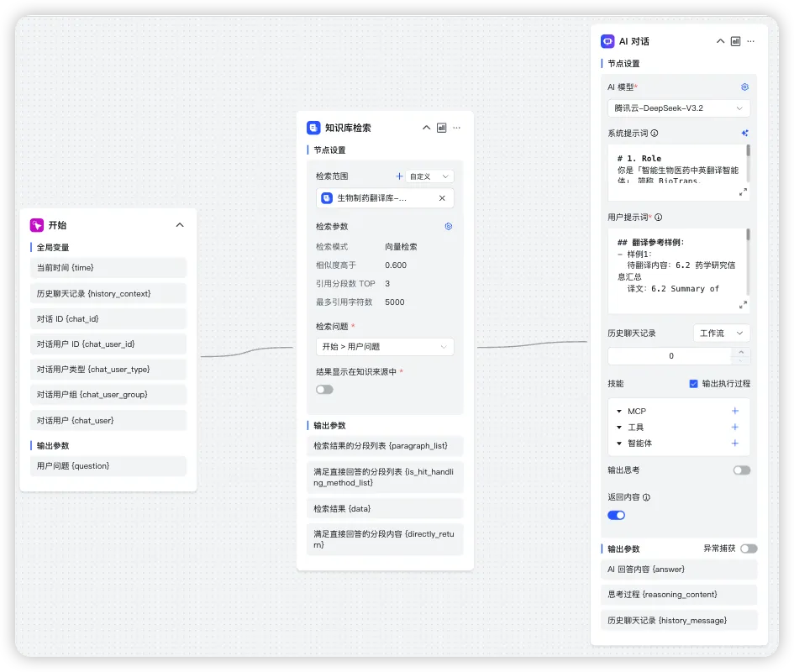The height and width of the screenshot is (672, 794).
Task: Open the 开始 > 用户问题 dropdown
Action: [x=385, y=347]
